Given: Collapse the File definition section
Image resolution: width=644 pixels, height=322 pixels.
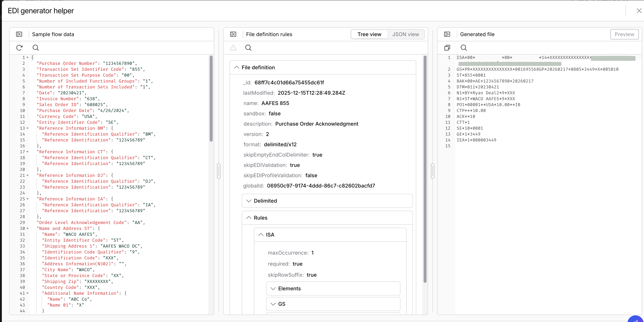Looking at the screenshot, I should (x=236, y=67).
